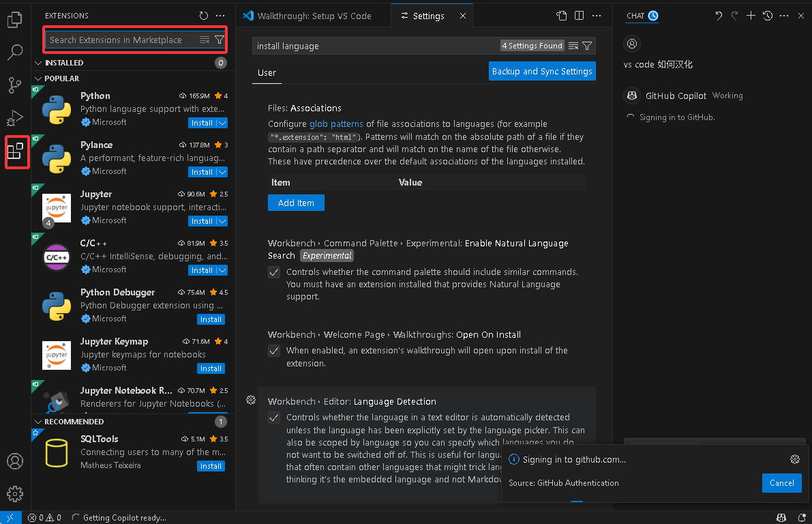Cancel the GitHub sign-in notification
This screenshot has height=524, width=812.
(781, 483)
